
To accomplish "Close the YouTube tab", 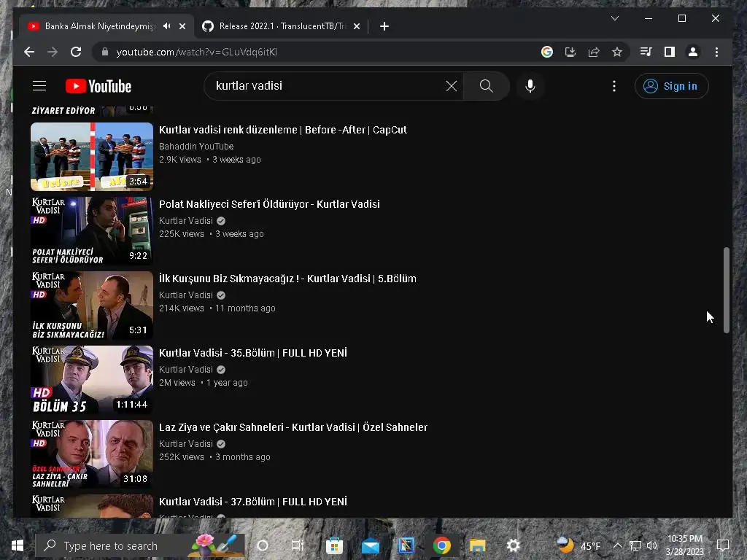I will [182, 26].
